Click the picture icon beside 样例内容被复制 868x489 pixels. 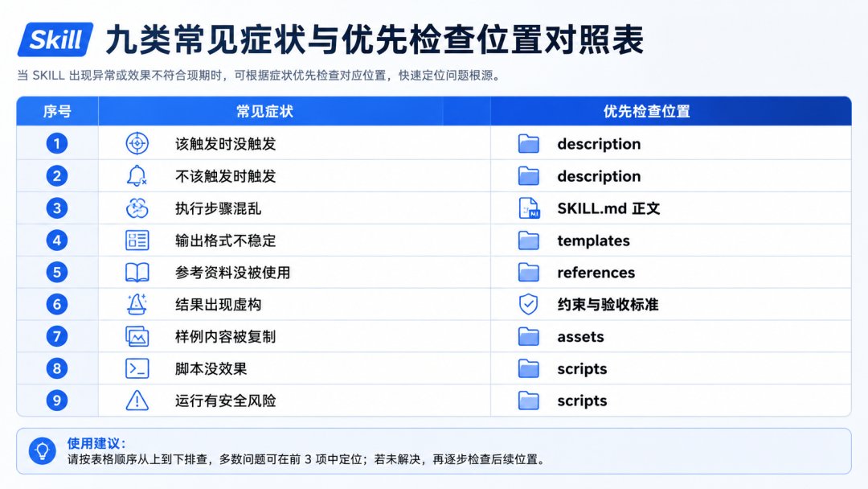pyautogui.click(x=137, y=336)
